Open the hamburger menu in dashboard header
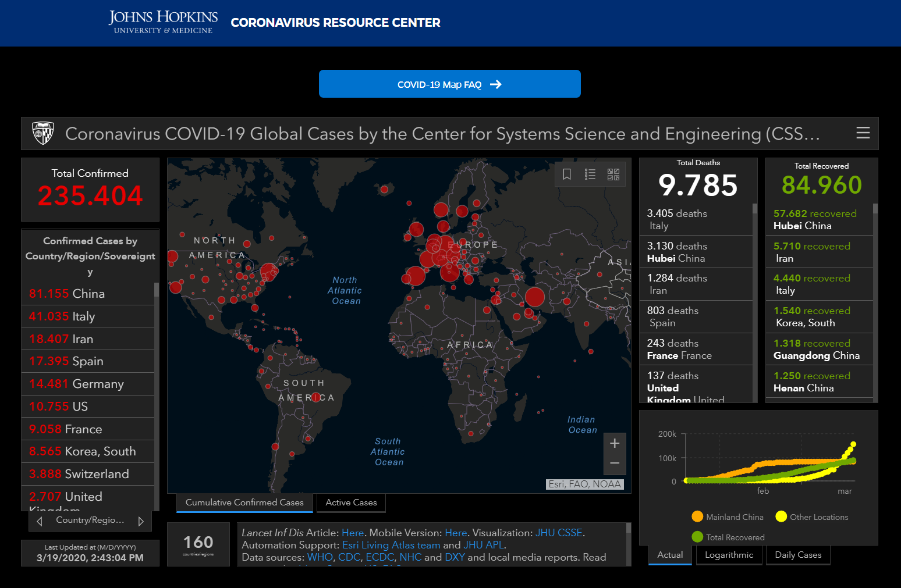This screenshot has width=901, height=588. [x=863, y=133]
